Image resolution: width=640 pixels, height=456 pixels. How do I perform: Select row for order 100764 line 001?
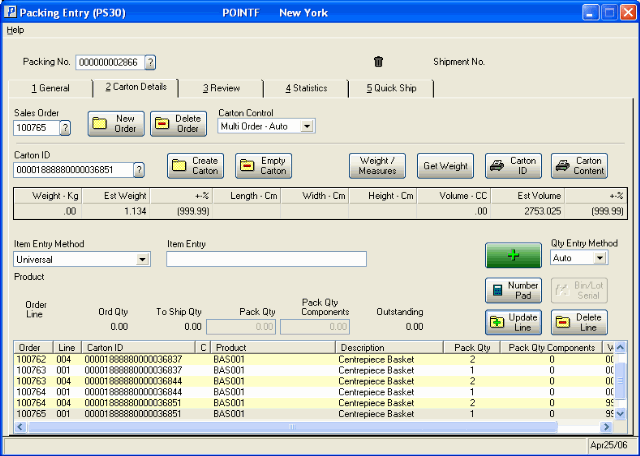pyautogui.click(x=314, y=392)
